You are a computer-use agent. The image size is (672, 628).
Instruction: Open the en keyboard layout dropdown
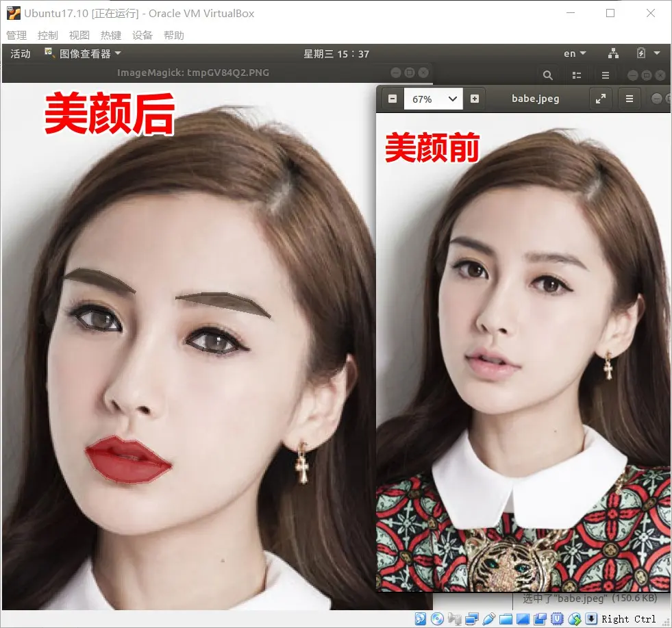pyautogui.click(x=574, y=53)
